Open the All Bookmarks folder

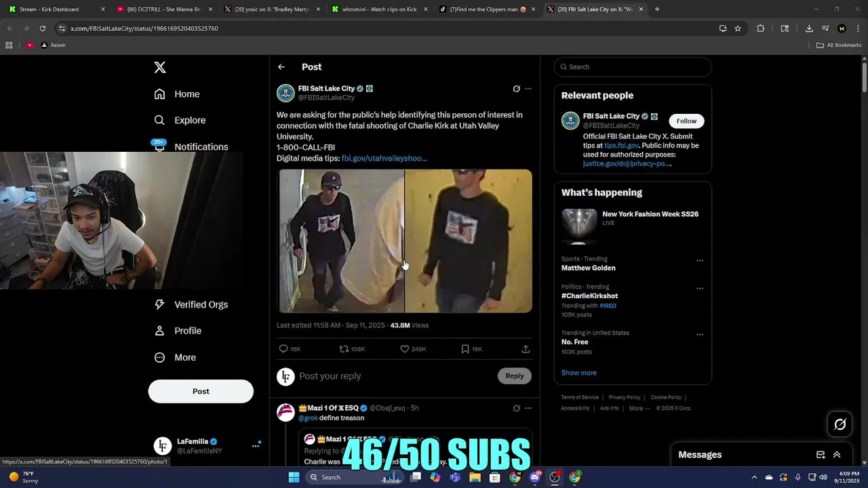[x=839, y=45]
